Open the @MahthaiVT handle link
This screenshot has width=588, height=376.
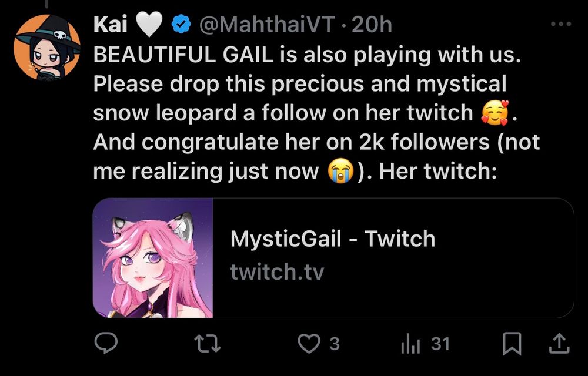(x=266, y=25)
